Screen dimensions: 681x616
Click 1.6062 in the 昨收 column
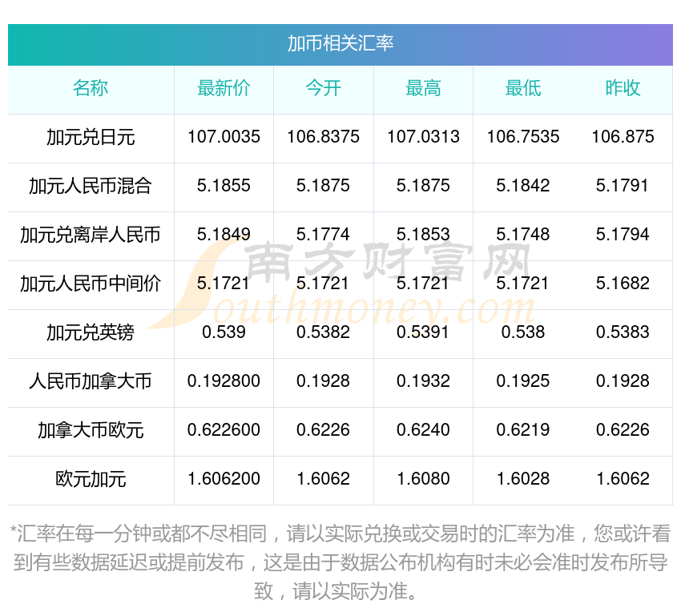click(623, 479)
